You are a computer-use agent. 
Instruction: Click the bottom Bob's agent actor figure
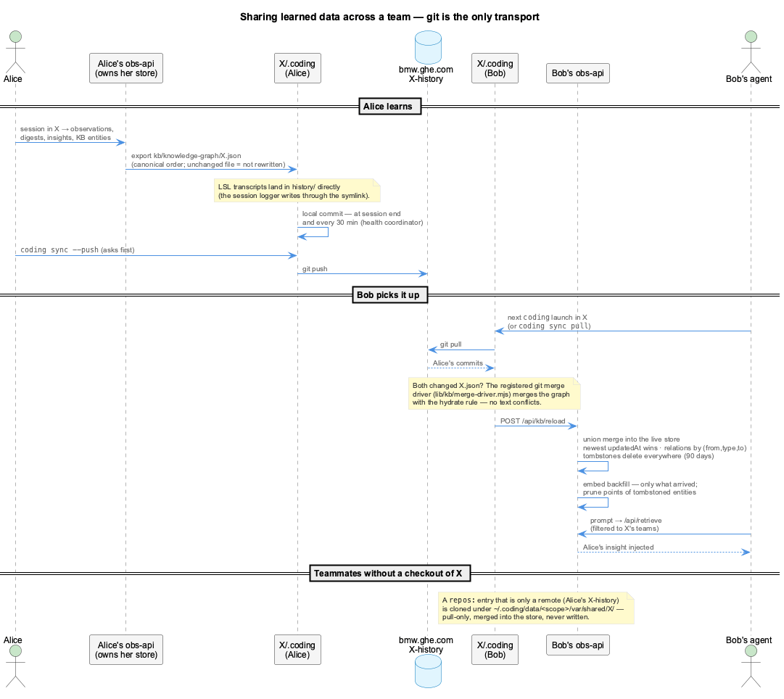coord(751,666)
